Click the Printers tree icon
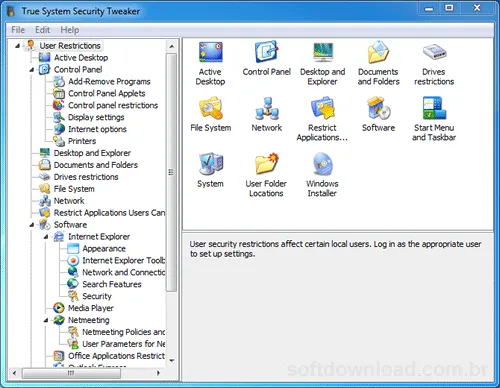The height and width of the screenshot is (388, 500). point(59,141)
